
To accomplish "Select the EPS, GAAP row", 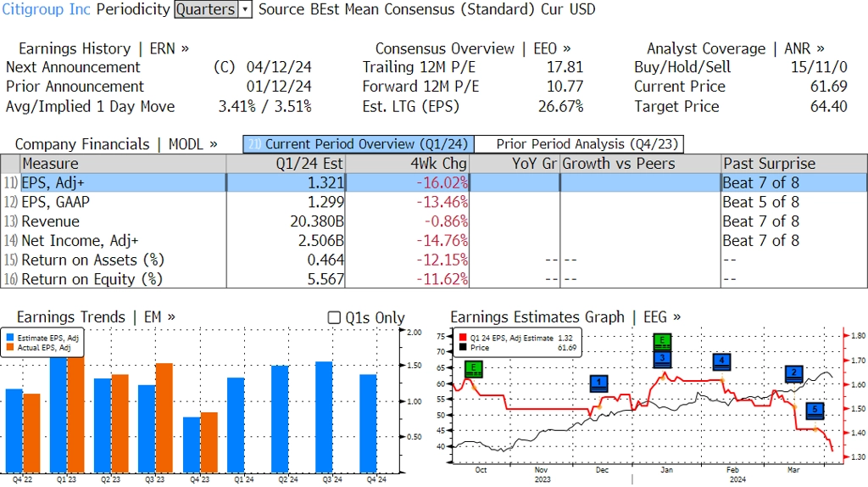I will click(x=434, y=202).
